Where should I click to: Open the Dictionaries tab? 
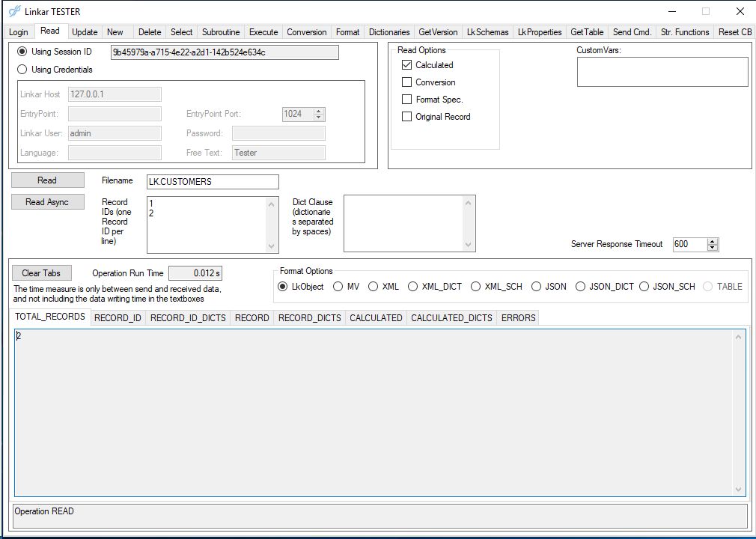pyautogui.click(x=389, y=32)
